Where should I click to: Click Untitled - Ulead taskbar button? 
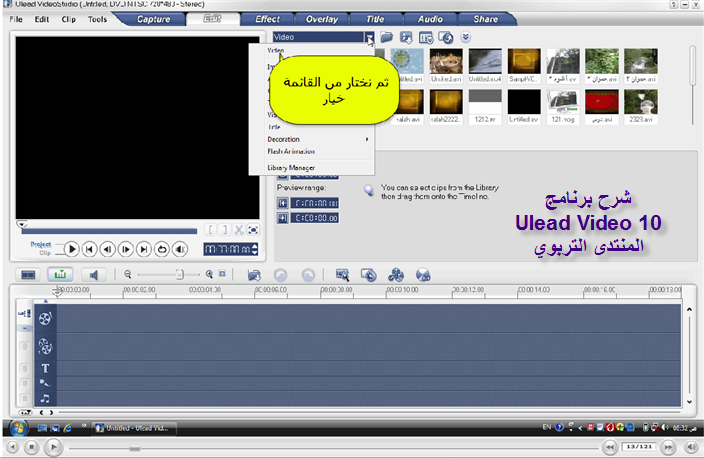(x=134, y=428)
